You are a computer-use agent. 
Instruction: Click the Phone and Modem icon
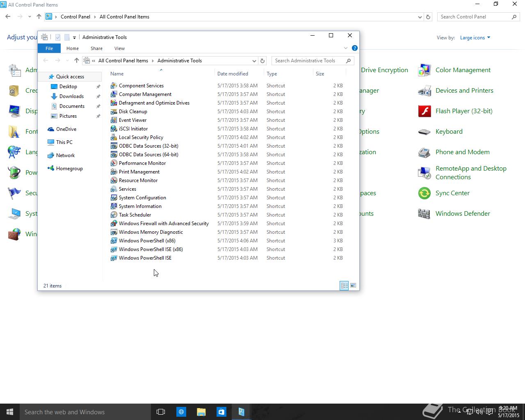[425, 152]
